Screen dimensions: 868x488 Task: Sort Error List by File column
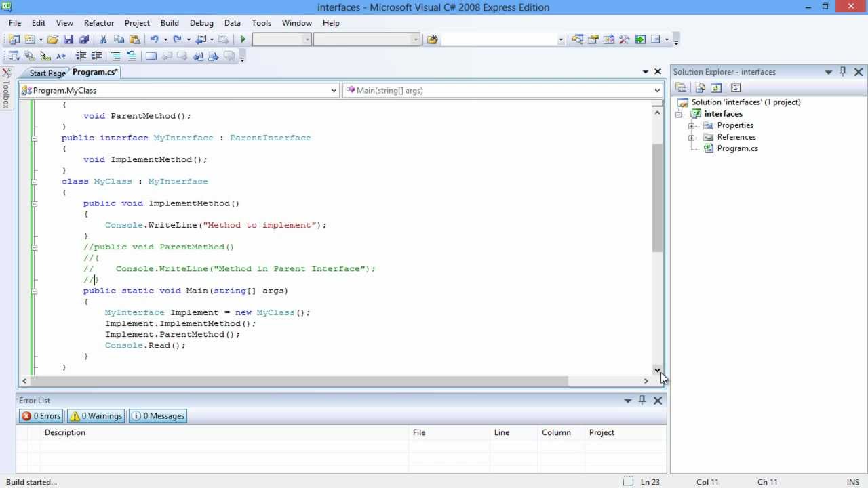coord(450,432)
